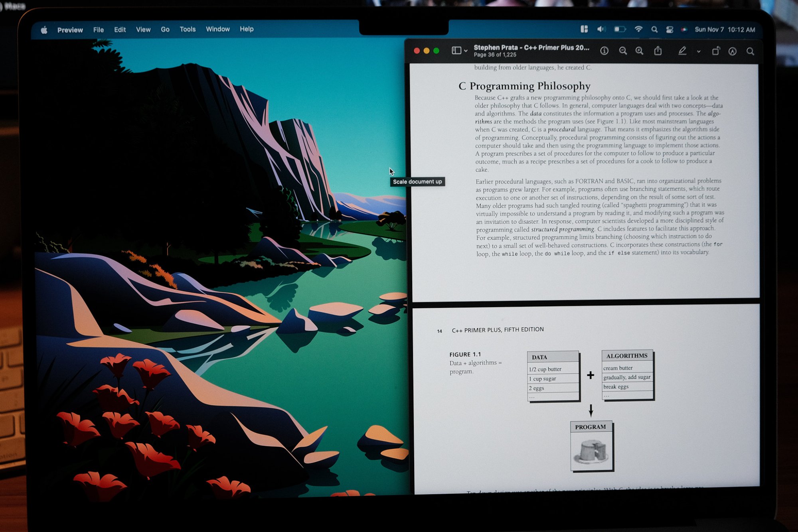The height and width of the screenshot is (532, 798).
Task: Expand the highlight color dropdown arrow
Action: tap(699, 51)
